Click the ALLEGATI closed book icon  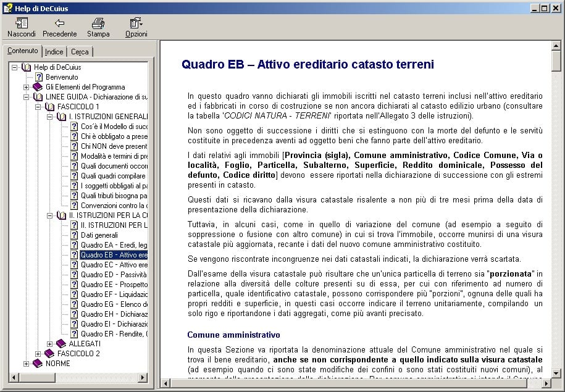[61, 344]
